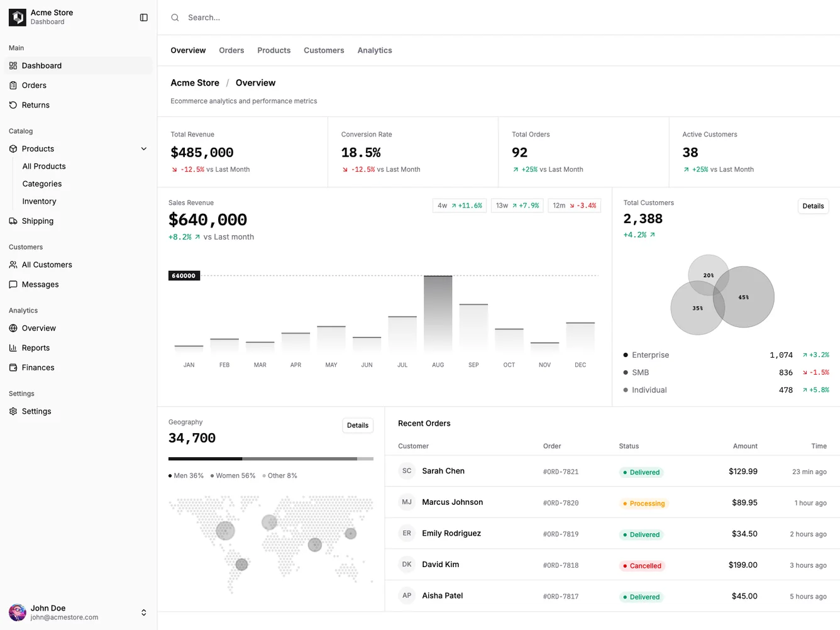Click the Reports chart icon under Analytics

point(13,348)
